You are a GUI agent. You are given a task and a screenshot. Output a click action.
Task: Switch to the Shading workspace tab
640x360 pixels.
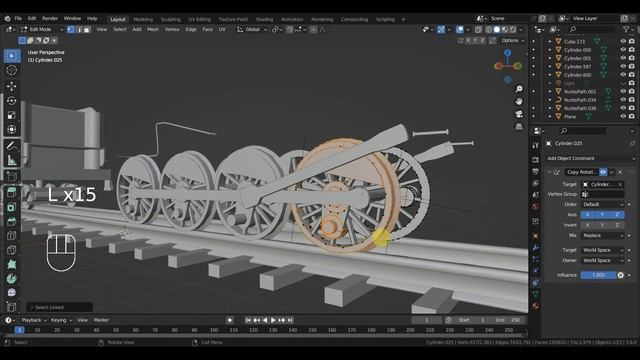click(x=264, y=19)
